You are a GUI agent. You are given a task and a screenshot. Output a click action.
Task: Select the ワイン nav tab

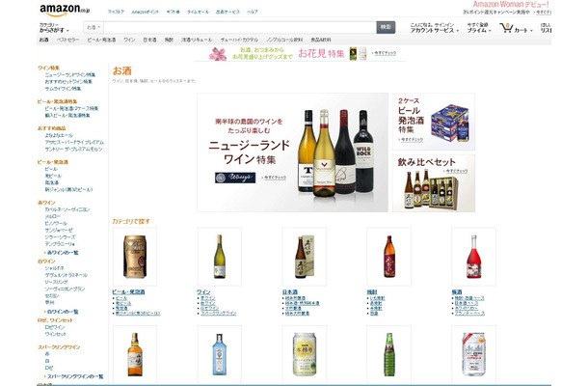point(129,40)
